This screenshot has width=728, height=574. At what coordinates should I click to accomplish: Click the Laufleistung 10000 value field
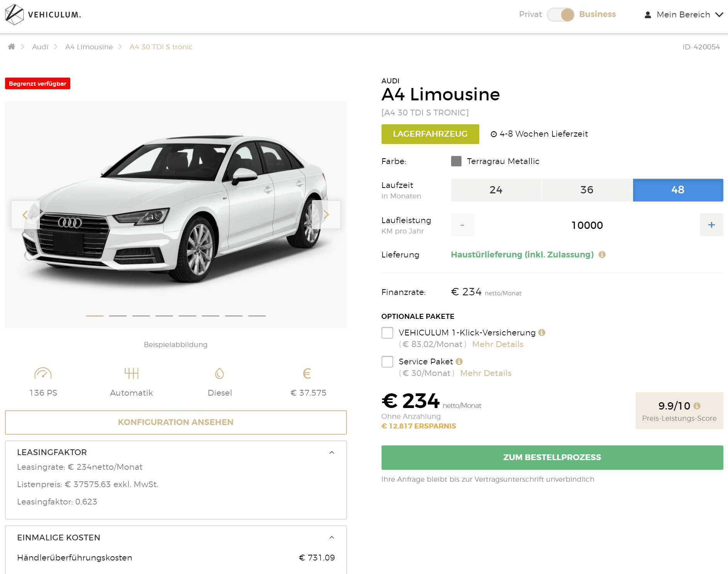pos(587,225)
